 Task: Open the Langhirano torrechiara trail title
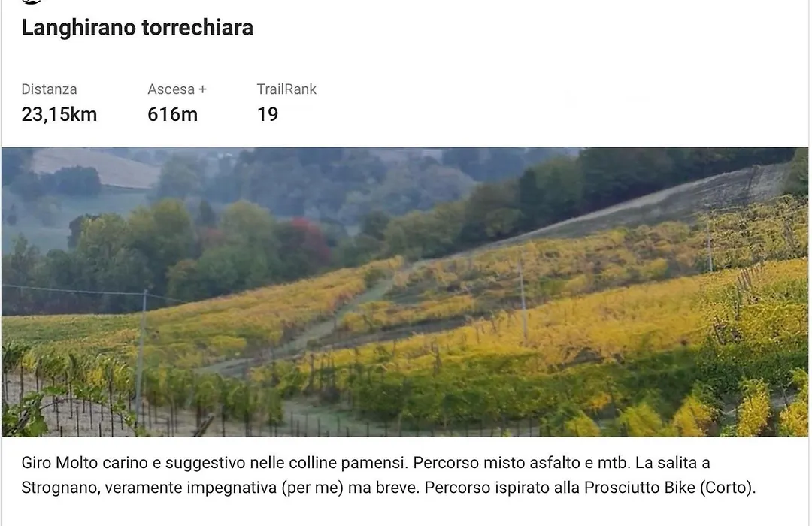[138, 28]
